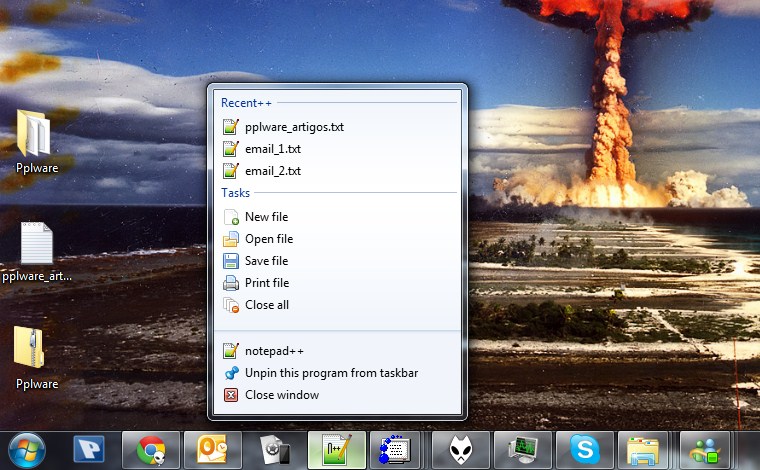The image size is (760, 470).
Task: Launch notepad++ from the jump list
Action: tap(337, 351)
